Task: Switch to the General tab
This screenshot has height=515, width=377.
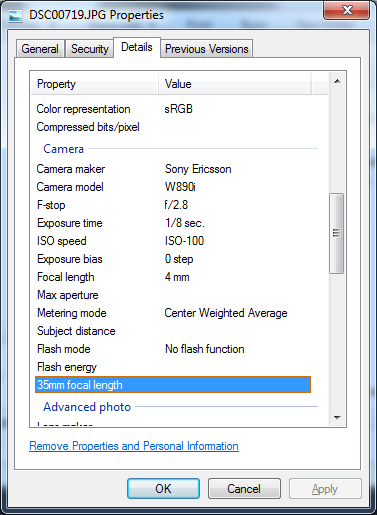Action: coord(40,49)
